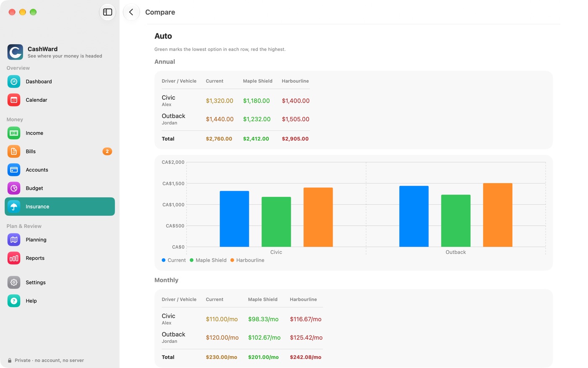Click the Civic label under the chart
The image size is (588, 368).
(276, 252)
